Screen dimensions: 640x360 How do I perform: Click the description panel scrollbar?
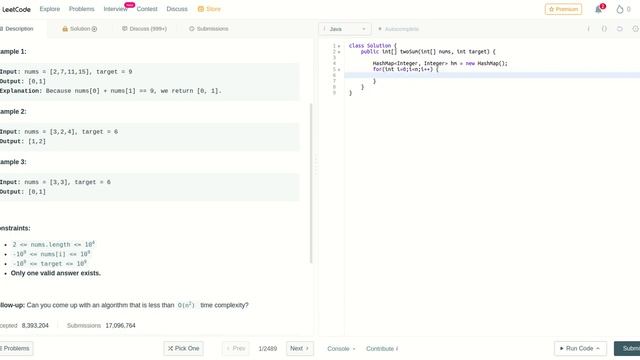pyautogui.click(x=311, y=183)
